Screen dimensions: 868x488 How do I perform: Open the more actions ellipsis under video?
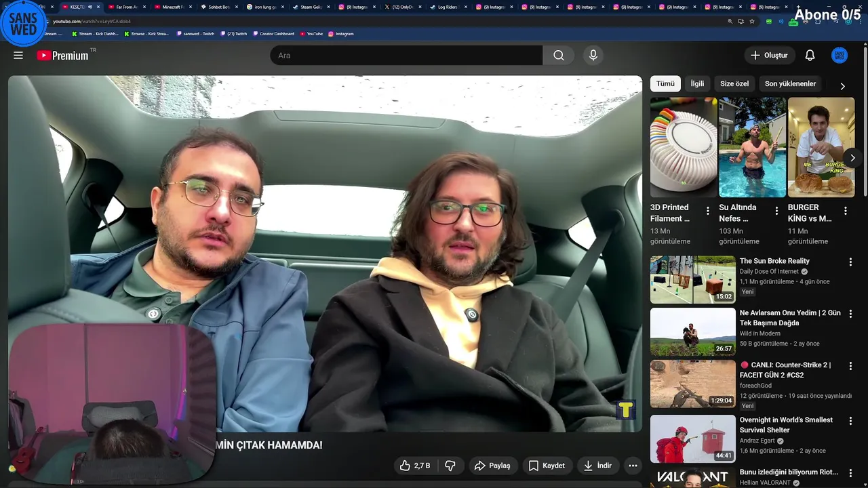coord(633,466)
